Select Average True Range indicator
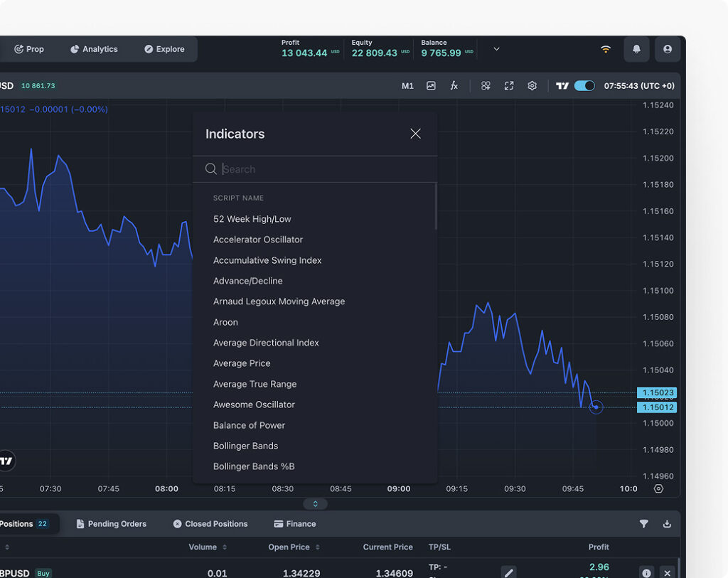The width and height of the screenshot is (728, 578). coord(255,384)
